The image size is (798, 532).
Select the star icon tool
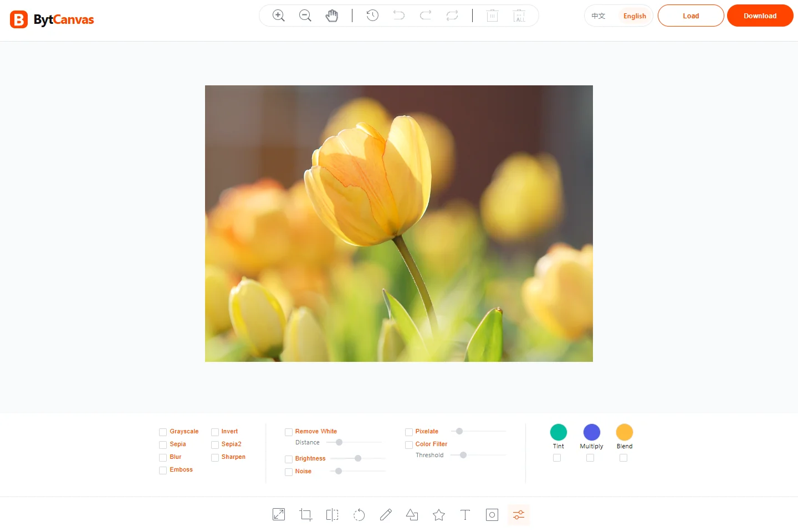[x=439, y=515]
